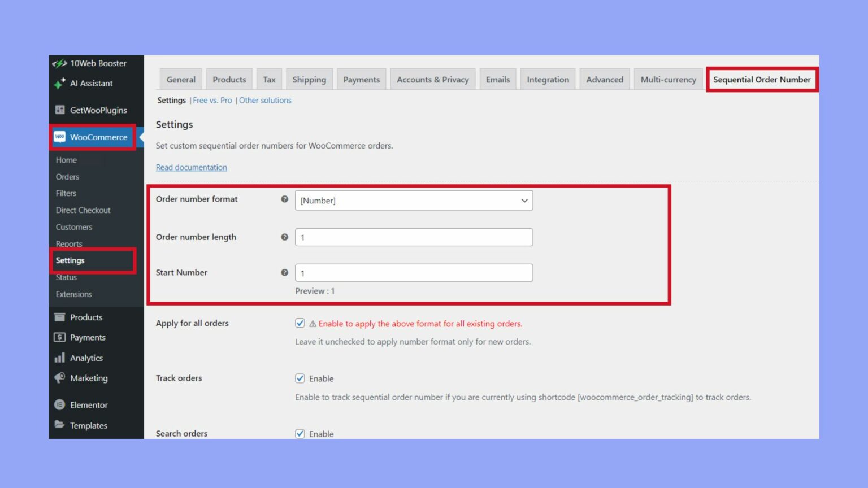Select the Marketing megaphone icon

pyautogui.click(x=60, y=378)
